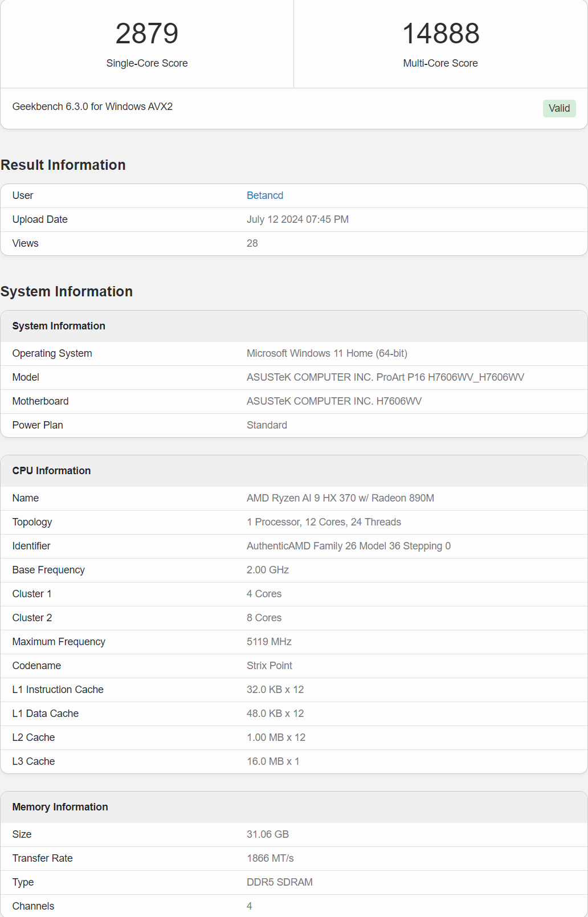Click the Result Information heading

click(x=63, y=165)
